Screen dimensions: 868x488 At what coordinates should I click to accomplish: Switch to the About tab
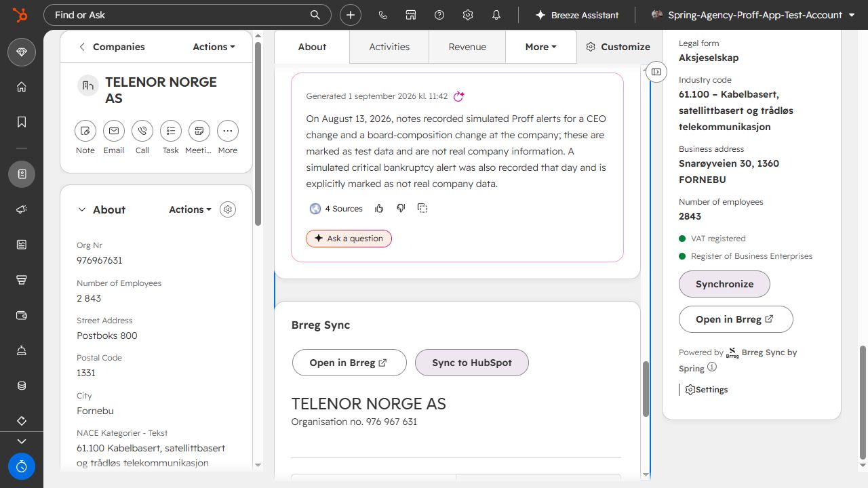[312, 47]
